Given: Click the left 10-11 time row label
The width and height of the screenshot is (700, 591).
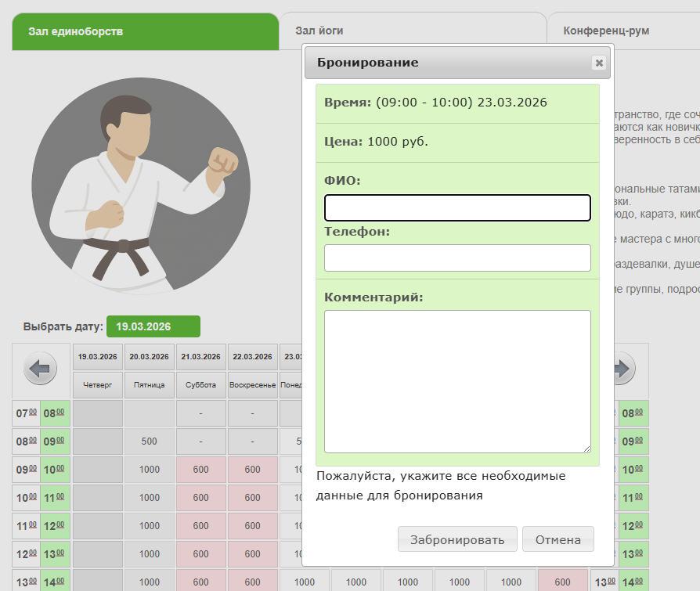Looking at the screenshot, I should [x=41, y=497].
